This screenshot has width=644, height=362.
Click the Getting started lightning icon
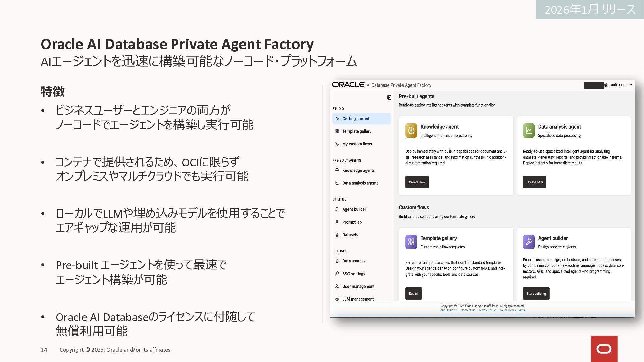337,119
